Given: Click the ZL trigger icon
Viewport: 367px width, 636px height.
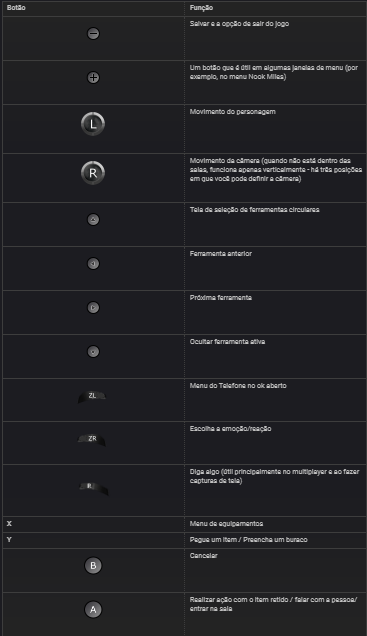Looking at the screenshot, I should point(92,397).
